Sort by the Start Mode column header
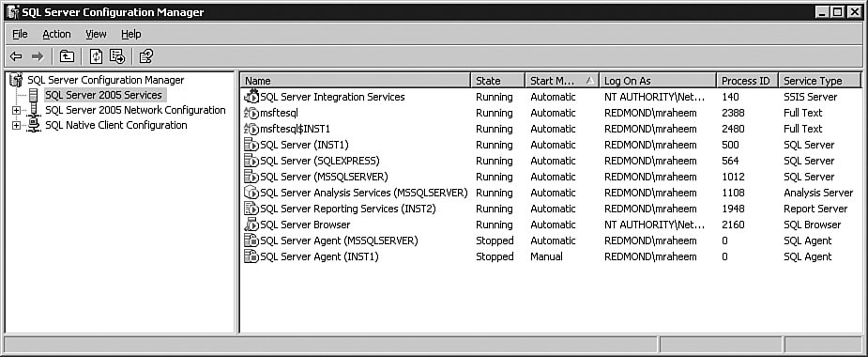The height and width of the screenshot is (357, 868). [x=562, y=81]
